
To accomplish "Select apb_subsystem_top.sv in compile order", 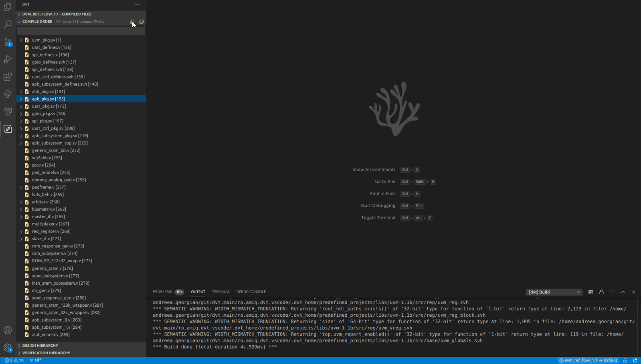I will [x=60, y=143].
